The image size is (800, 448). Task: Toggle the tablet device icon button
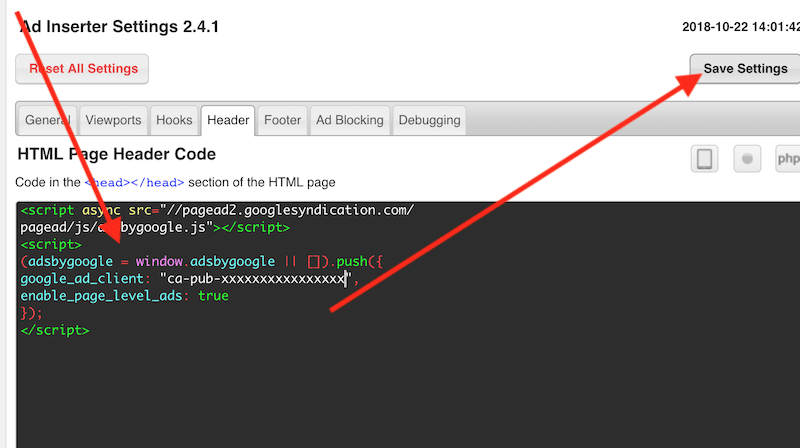pos(705,159)
